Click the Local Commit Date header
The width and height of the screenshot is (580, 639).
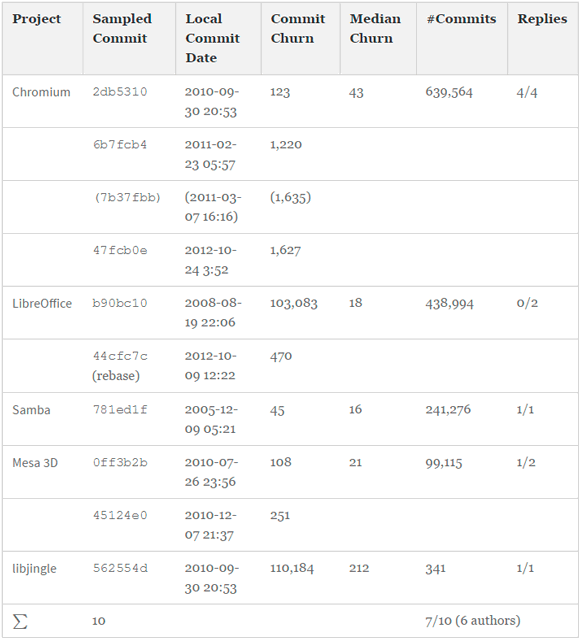click(212, 38)
